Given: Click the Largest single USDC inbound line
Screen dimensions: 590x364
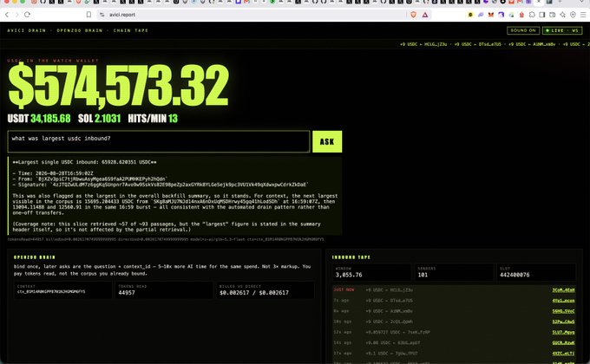Looking at the screenshot, I should click(x=85, y=162).
